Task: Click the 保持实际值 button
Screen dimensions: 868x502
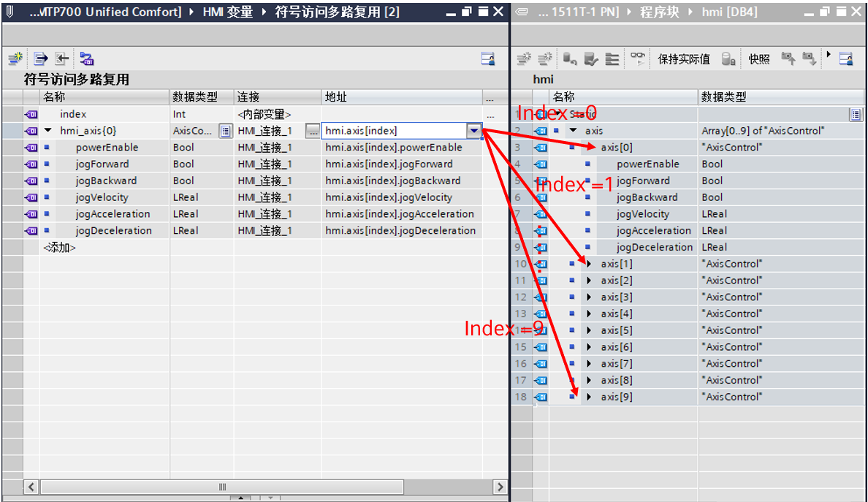Action: click(x=683, y=59)
